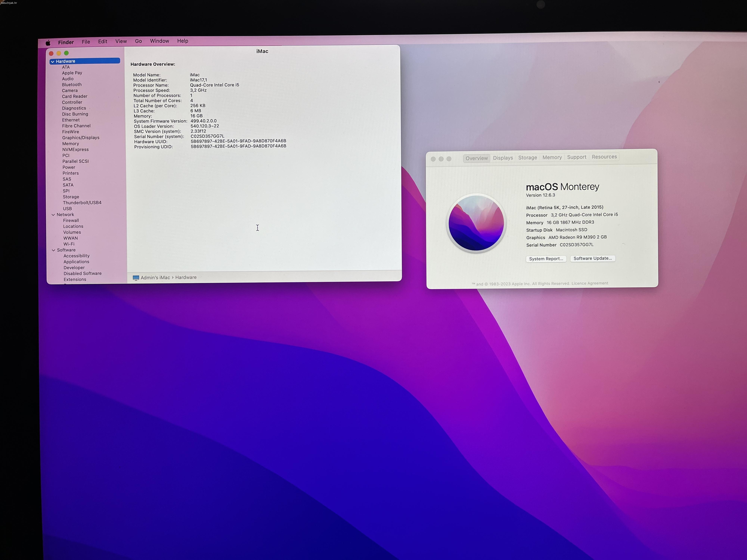
Task: Open the View menu
Action: point(121,41)
